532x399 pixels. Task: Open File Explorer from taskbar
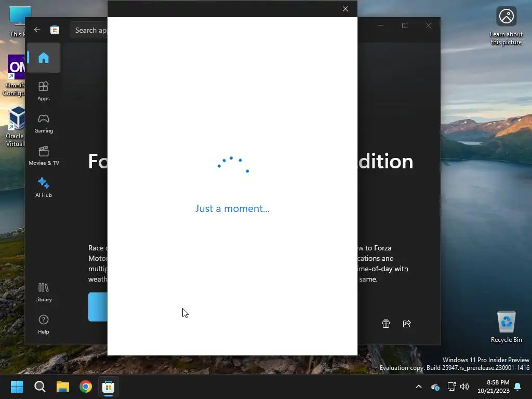[63, 387]
